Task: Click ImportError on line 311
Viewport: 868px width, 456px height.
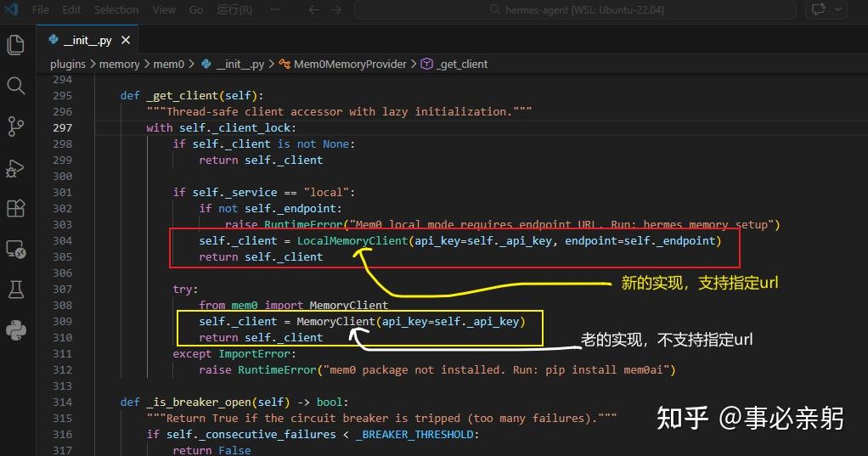Action: point(254,353)
